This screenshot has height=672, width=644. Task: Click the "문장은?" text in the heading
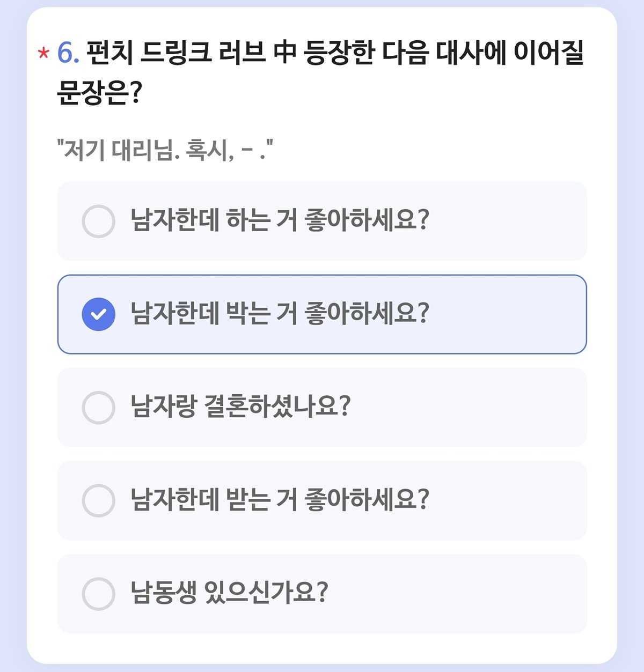click(x=99, y=92)
